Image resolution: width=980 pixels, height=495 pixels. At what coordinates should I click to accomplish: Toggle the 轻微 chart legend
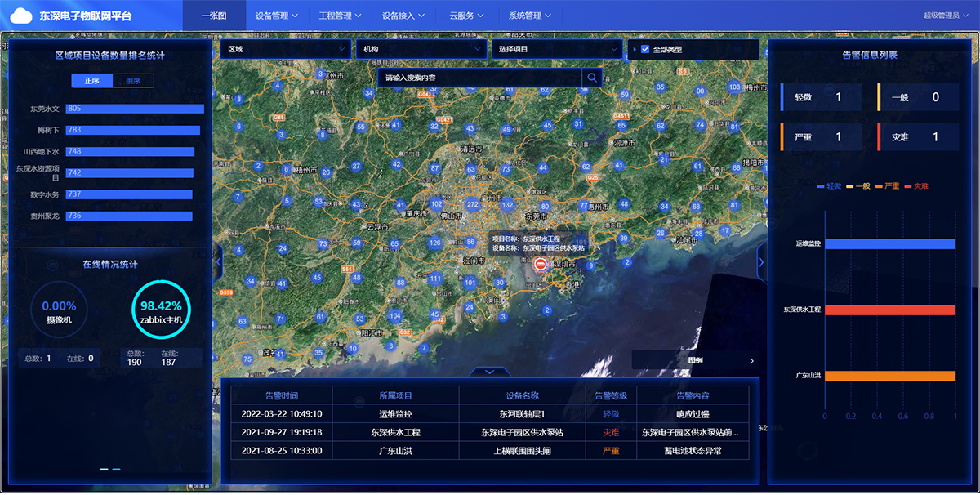point(829,186)
